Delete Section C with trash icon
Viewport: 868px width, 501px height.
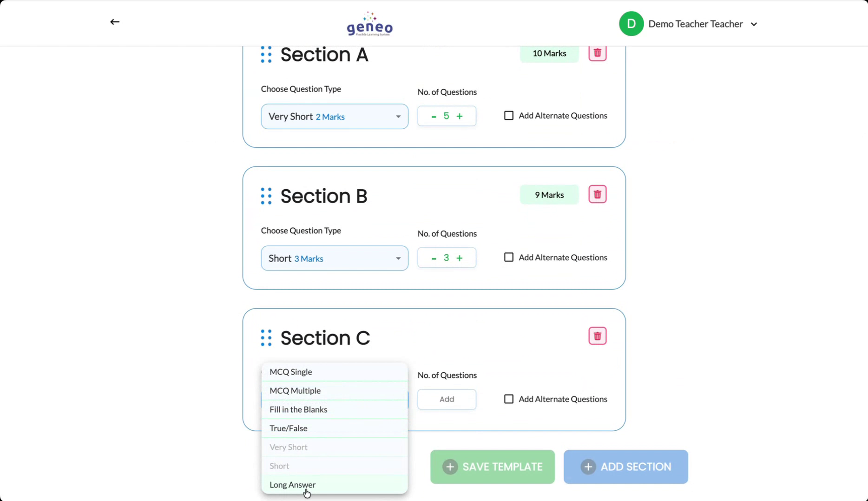[x=597, y=336]
